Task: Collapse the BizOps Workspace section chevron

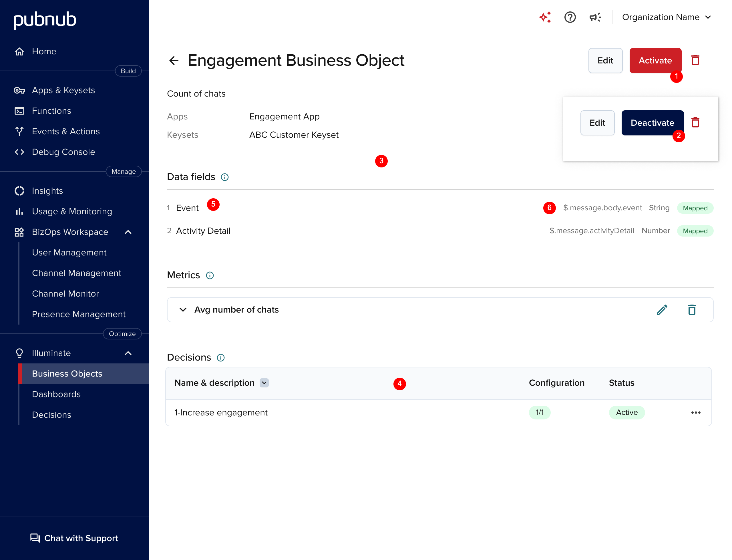Action: click(x=128, y=232)
